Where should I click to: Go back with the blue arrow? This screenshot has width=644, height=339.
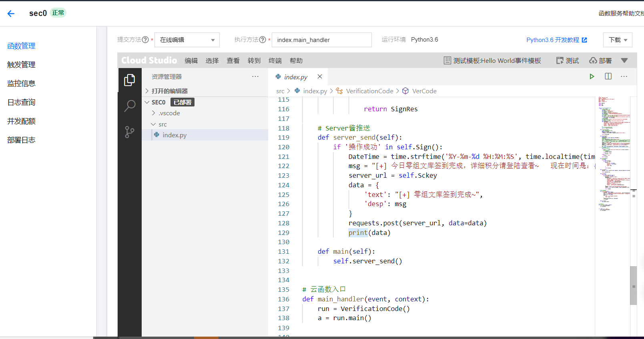[x=11, y=14]
